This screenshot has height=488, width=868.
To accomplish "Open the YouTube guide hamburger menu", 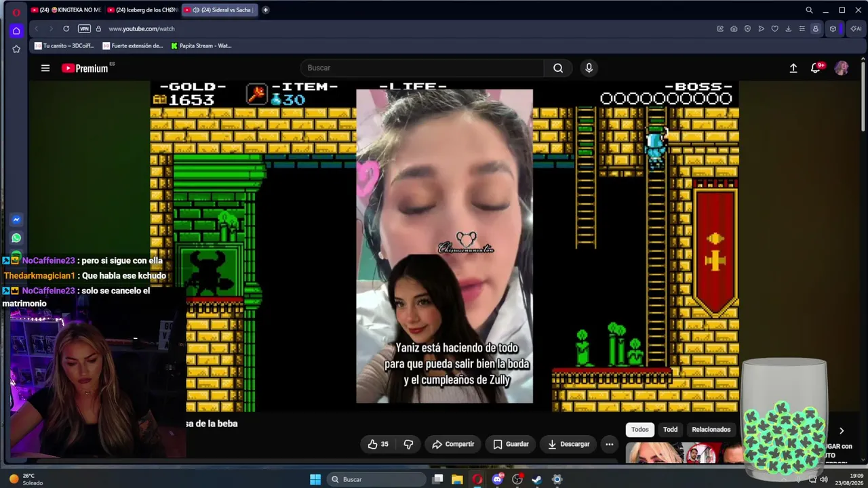I will [45, 68].
